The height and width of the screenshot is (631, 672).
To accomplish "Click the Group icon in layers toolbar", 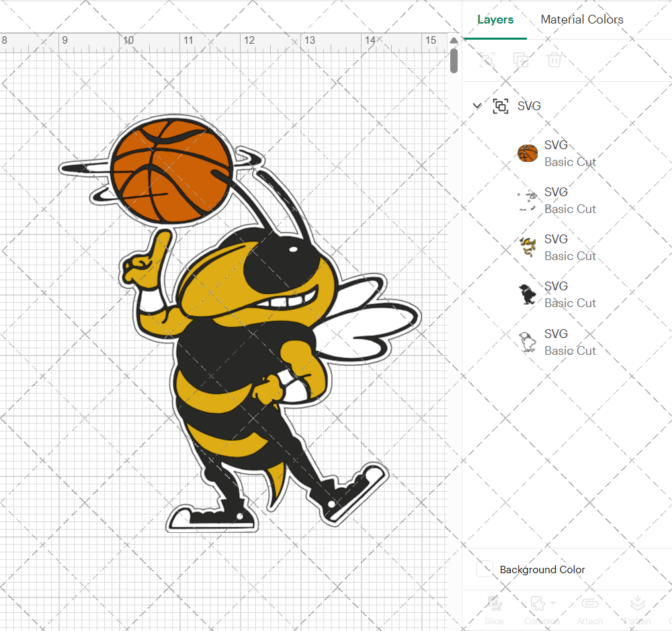I will click(x=487, y=60).
